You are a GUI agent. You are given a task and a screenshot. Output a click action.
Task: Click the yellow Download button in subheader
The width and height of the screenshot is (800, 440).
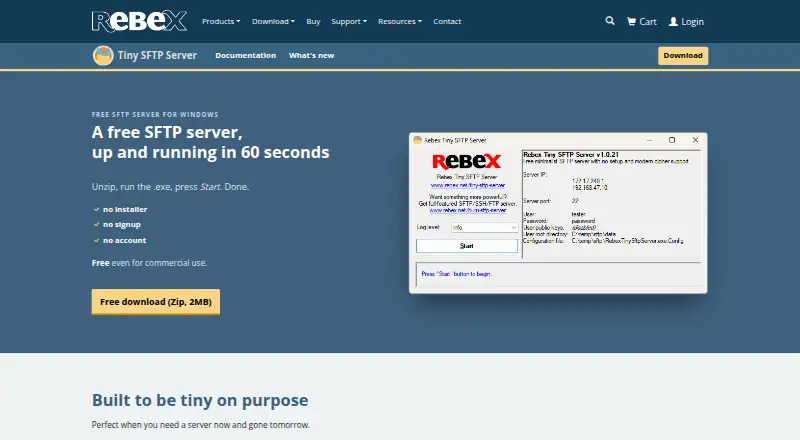coord(683,56)
